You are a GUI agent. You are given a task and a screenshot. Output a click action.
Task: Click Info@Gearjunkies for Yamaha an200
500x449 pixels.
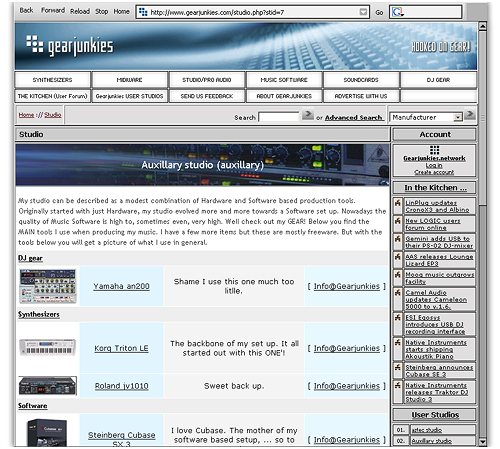(347, 286)
